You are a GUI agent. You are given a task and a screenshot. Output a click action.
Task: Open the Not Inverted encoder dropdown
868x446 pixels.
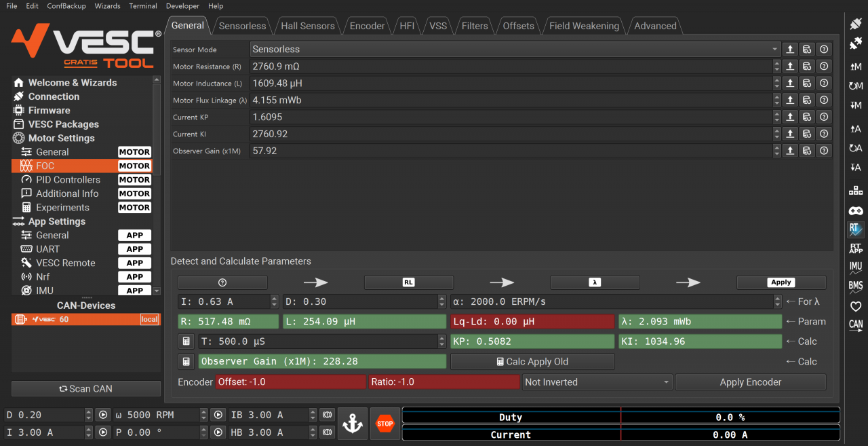(597, 382)
